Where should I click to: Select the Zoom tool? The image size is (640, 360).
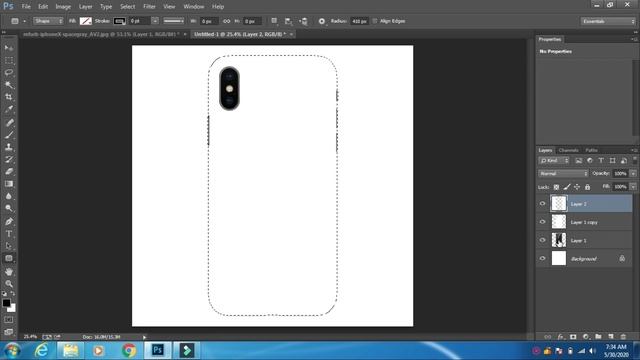pyautogui.click(x=9, y=284)
